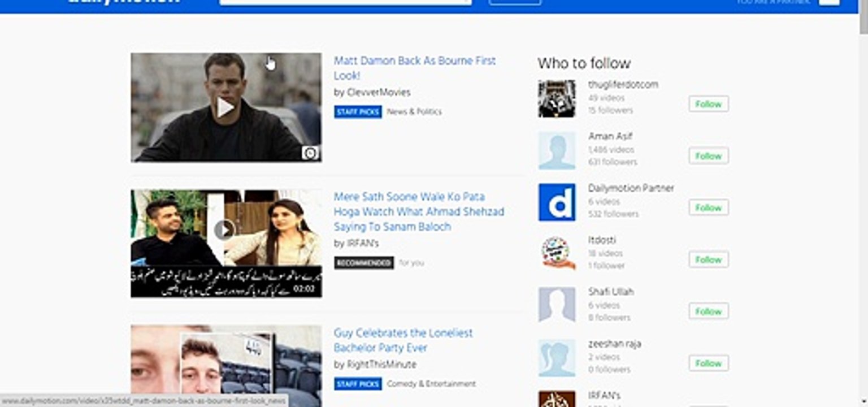Open the 'Matt Damon Back As Bourne First Look!' title
This screenshot has height=407, width=868.
click(414, 68)
